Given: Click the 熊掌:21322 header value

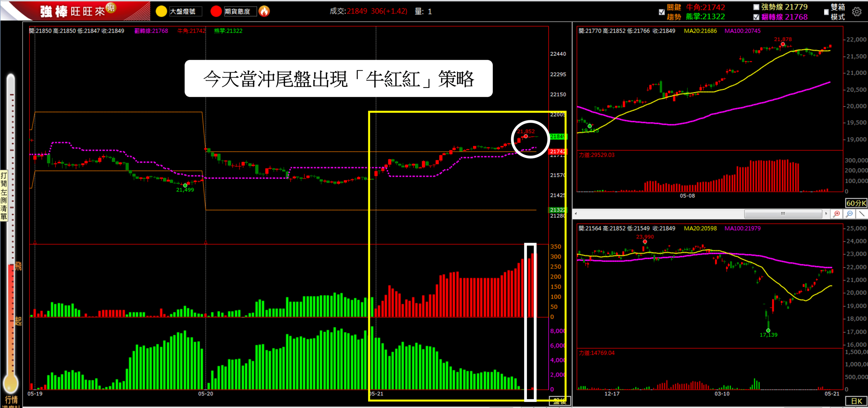Looking at the screenshot, I should [705, 17].
